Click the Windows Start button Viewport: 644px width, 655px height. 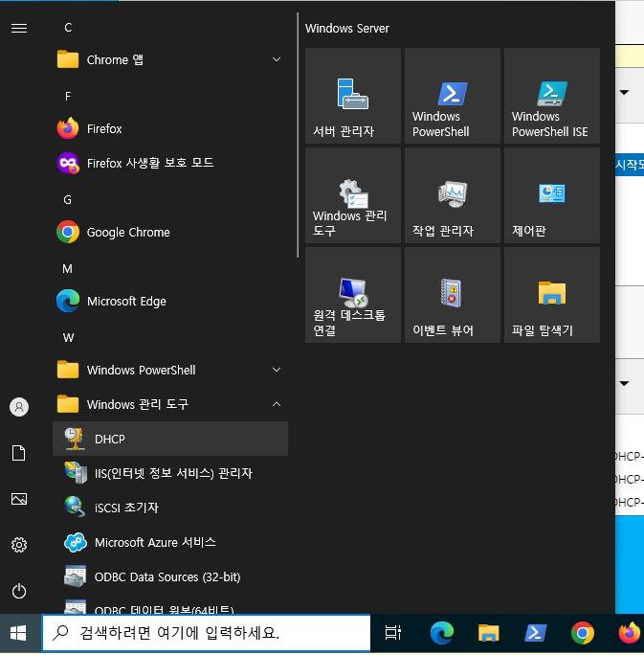click(18, 633)
